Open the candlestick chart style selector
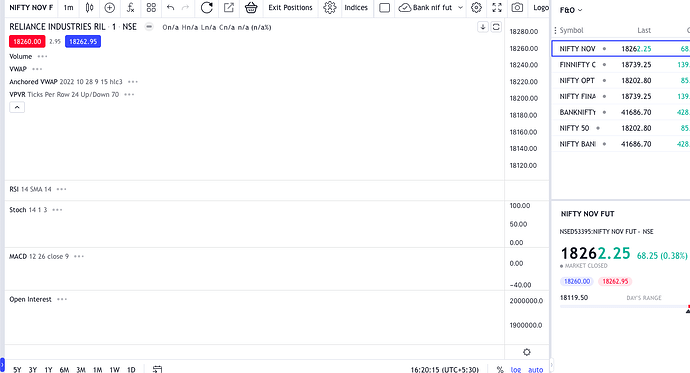Image resolution: width=690 pixels, height=373 pixels. click(x=89, y=7)
